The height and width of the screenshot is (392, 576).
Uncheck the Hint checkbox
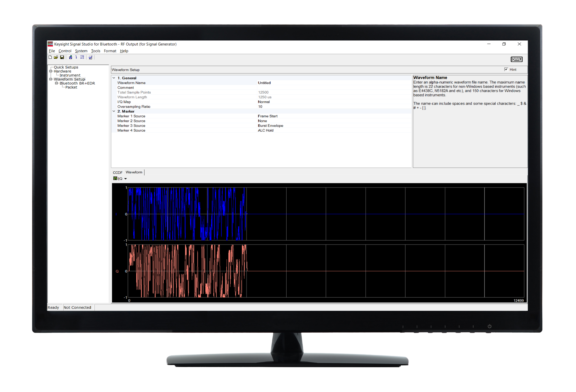coord(506,69)
